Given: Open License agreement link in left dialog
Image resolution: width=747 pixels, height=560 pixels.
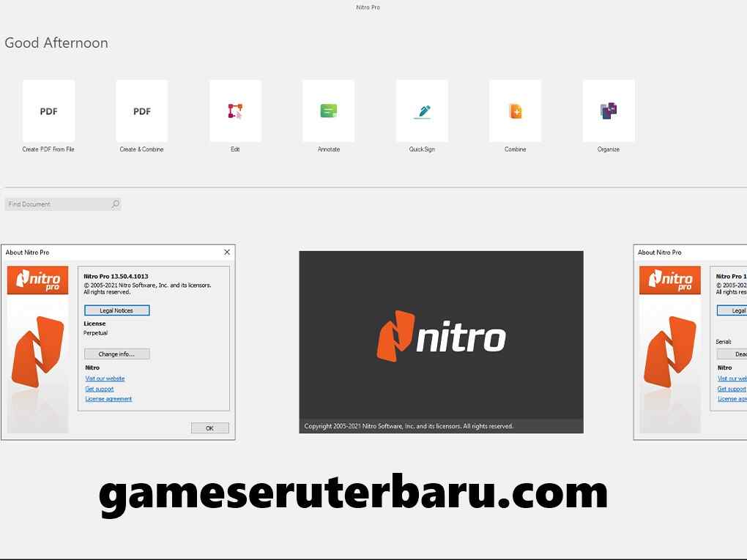Looking at the screenshot, I should pos(108,399).
